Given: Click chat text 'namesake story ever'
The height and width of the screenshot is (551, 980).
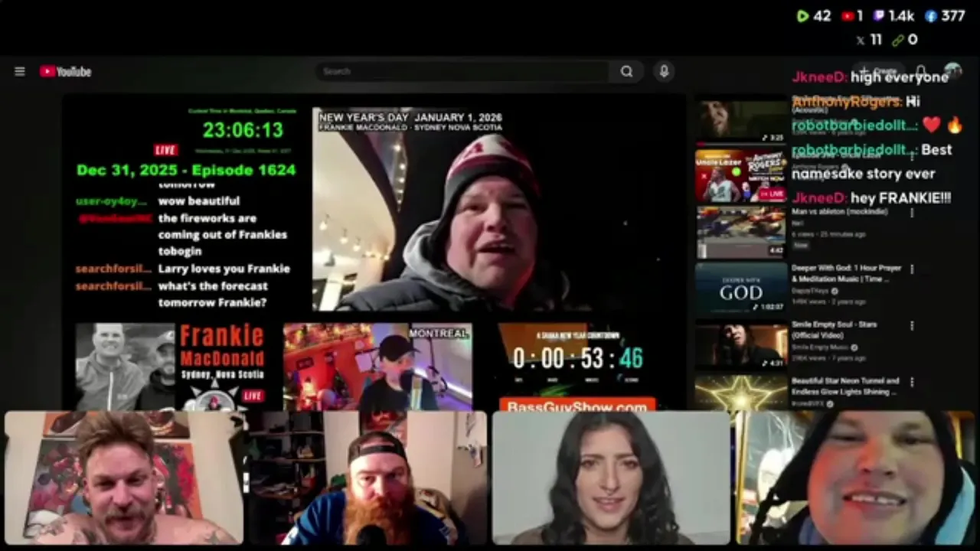Looking at the screenshot, I should point(863,174).
